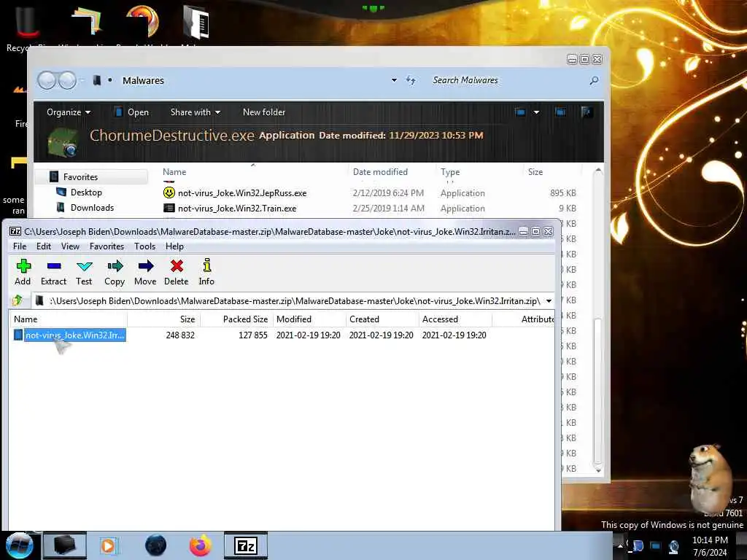The width and height of the screenshot is (747, 560).
Task: Click the Copy icon in 7-Zip
Action: pyautogui.click(x=115, y=265)
